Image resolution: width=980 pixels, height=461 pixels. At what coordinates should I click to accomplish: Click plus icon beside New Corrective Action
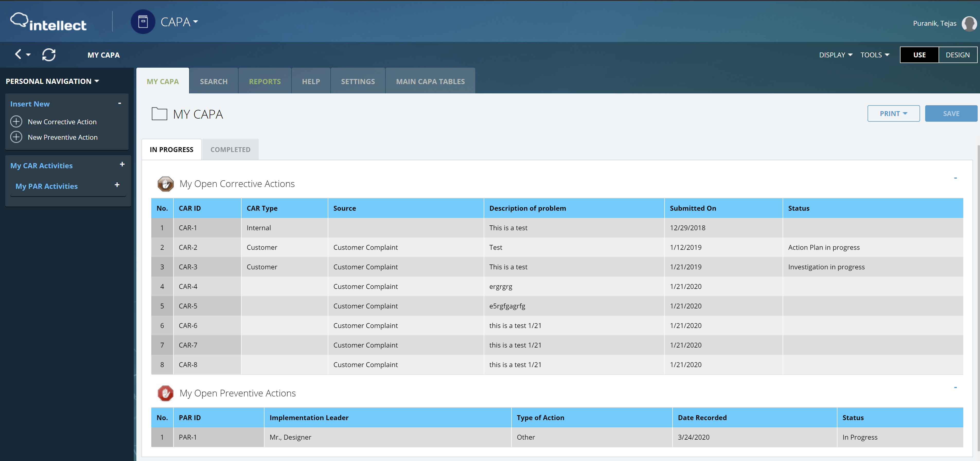[16, 122]
